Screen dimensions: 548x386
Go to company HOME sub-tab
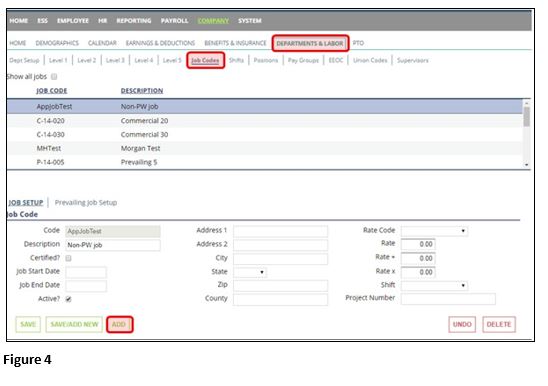17,43
